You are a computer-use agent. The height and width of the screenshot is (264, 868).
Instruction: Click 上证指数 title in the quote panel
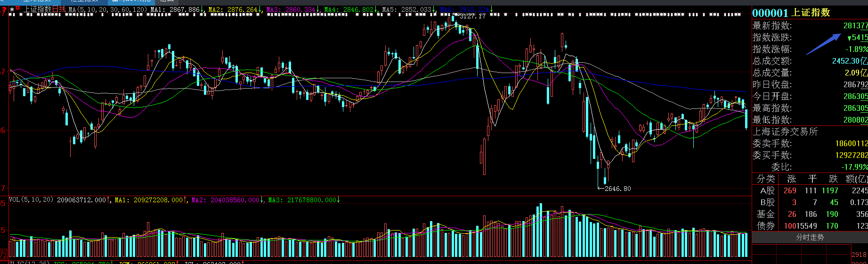coord(810,13)
